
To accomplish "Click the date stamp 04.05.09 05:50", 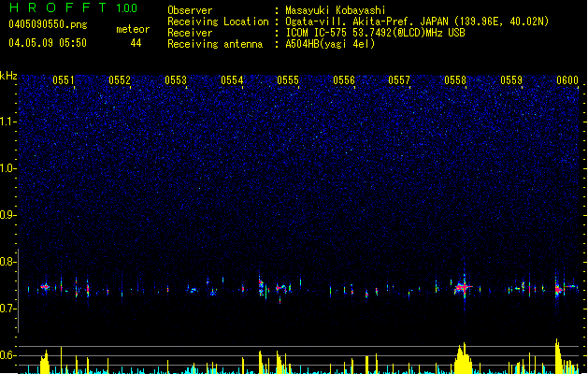I will point(48,43).
